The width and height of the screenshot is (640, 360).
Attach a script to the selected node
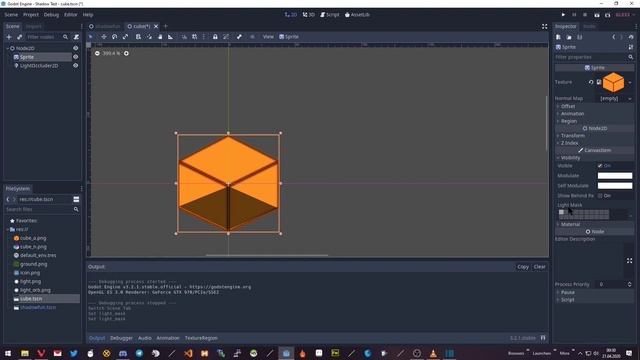click(x=76, y=37)
